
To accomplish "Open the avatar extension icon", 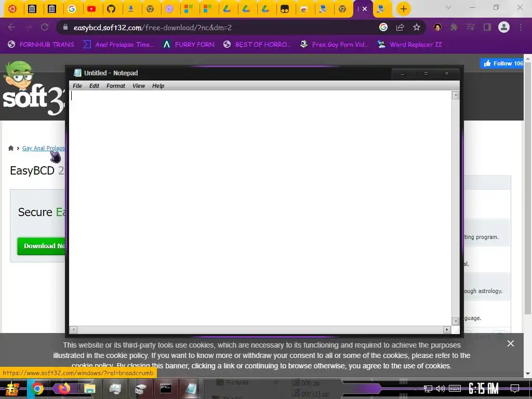I will (437, 28).
